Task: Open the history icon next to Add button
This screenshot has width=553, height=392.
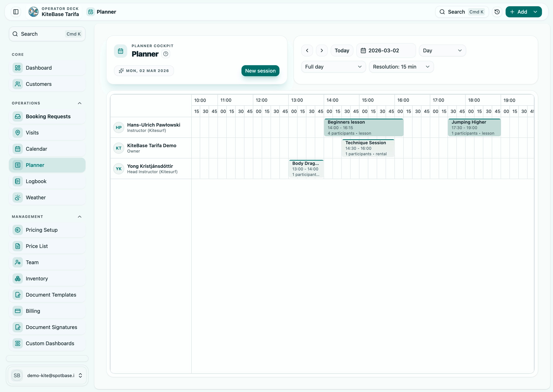Action: pos(497,12)
